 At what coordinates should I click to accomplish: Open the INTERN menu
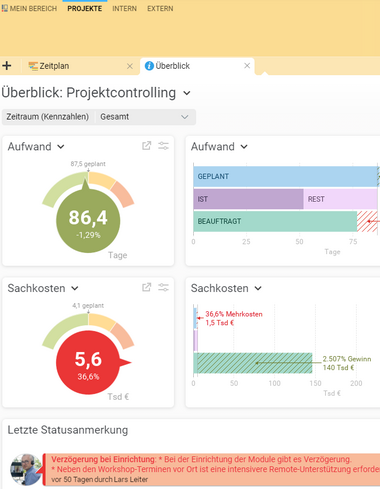pyautogui.click(x=124, y=9)
